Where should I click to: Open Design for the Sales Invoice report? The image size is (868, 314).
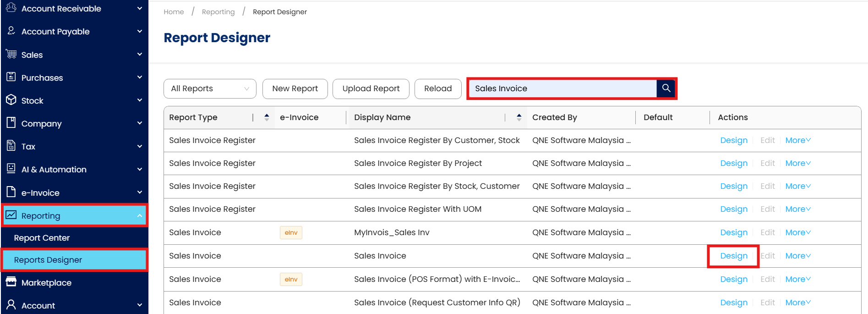point(733,256)
